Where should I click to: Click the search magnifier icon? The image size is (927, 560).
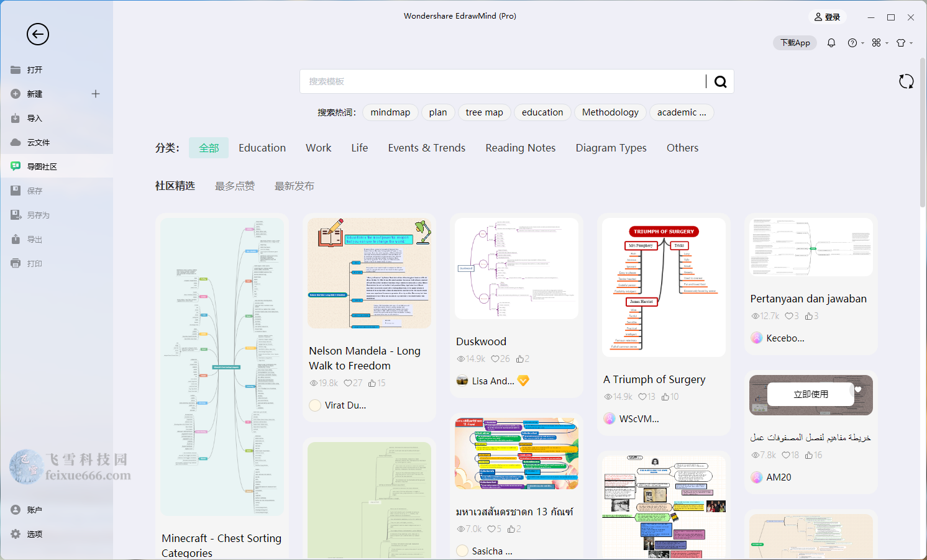tap(720, 81)
